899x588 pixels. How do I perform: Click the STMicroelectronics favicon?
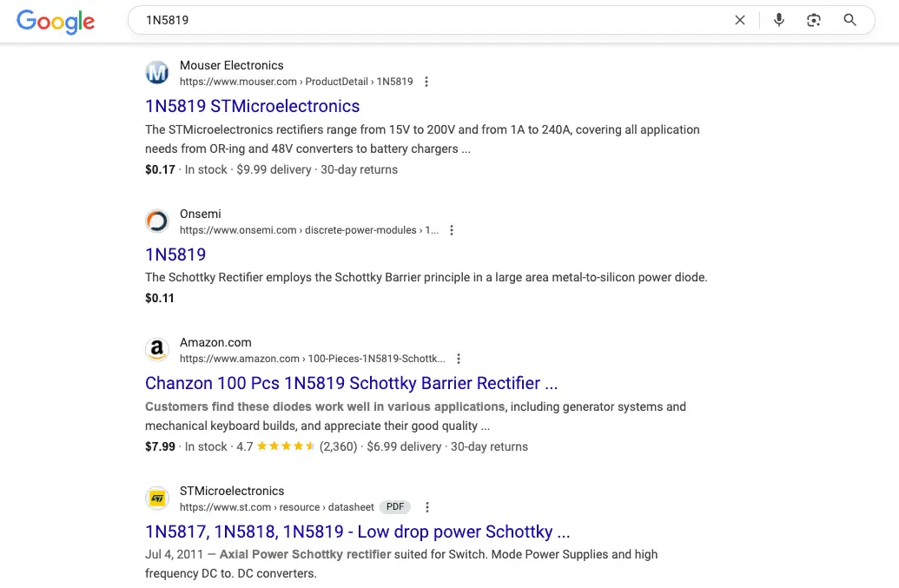(x=157, y=499)
